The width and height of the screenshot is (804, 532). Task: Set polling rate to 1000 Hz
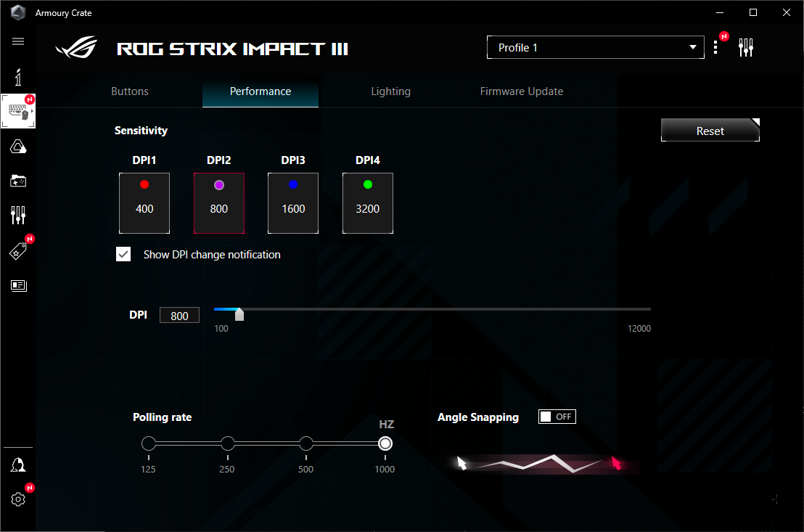(385, 443)
